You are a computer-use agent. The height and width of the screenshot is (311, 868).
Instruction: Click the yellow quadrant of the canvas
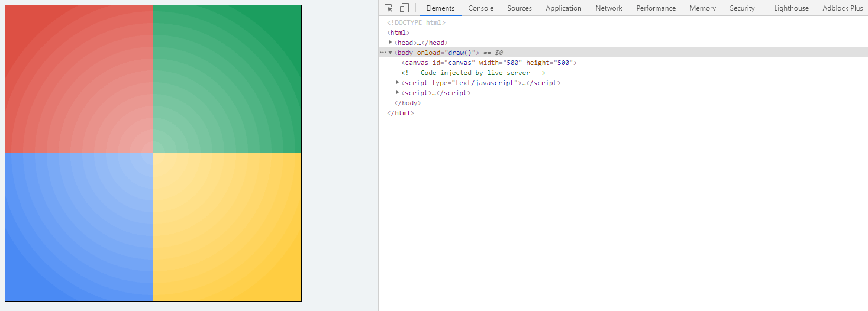pos(227,227)
